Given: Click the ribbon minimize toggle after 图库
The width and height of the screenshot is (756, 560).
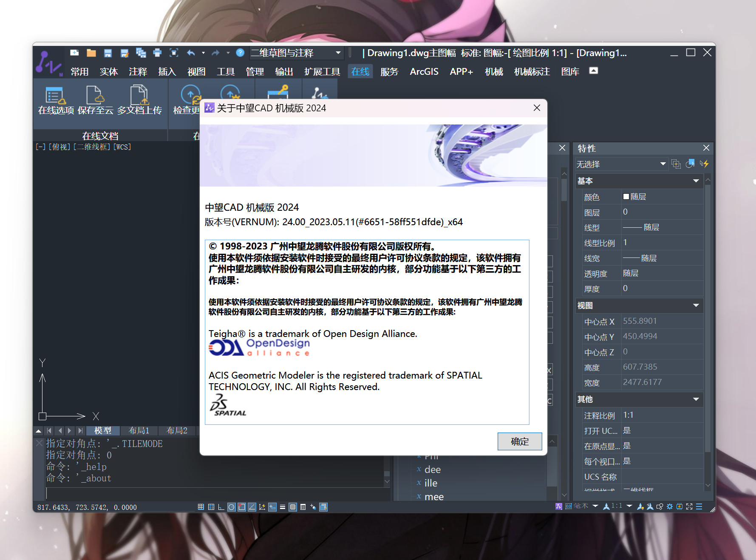Looking at the screenshot, I should (594, 71).
